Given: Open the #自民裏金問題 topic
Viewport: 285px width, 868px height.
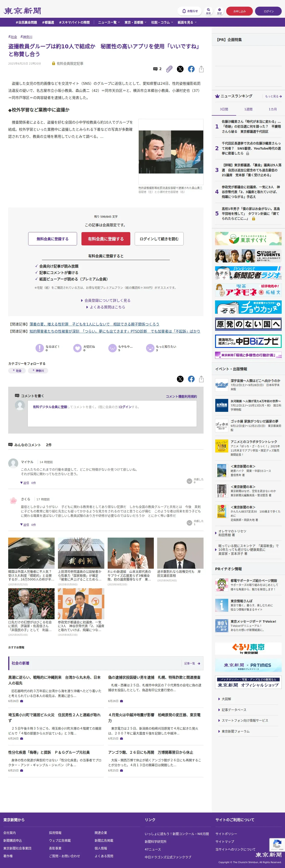Looking at the screenshot, I should [x=26, y=22].
